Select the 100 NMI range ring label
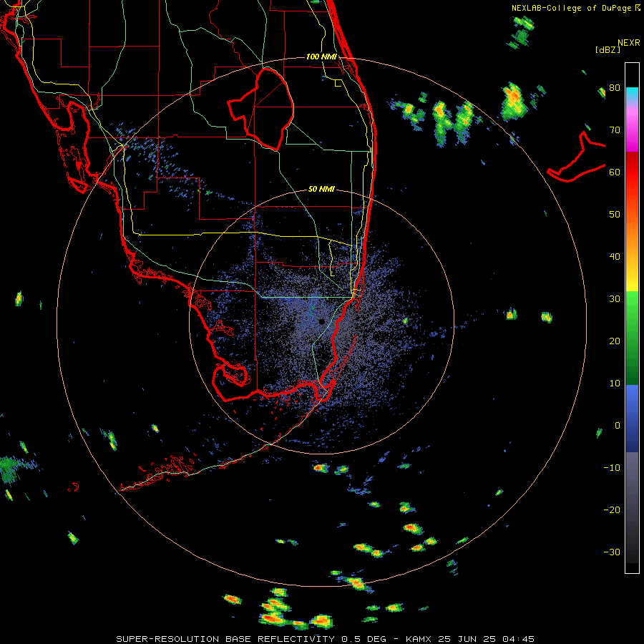The width and height of the screenshot is (644, 644). [321, 57]
